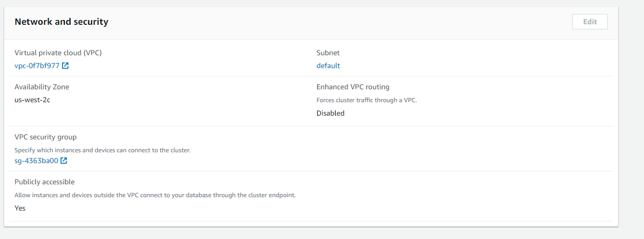This screenshot has width=644, height=239.
Task: Click the 'Specify which instances and devices' description
Action: (102, 150)
